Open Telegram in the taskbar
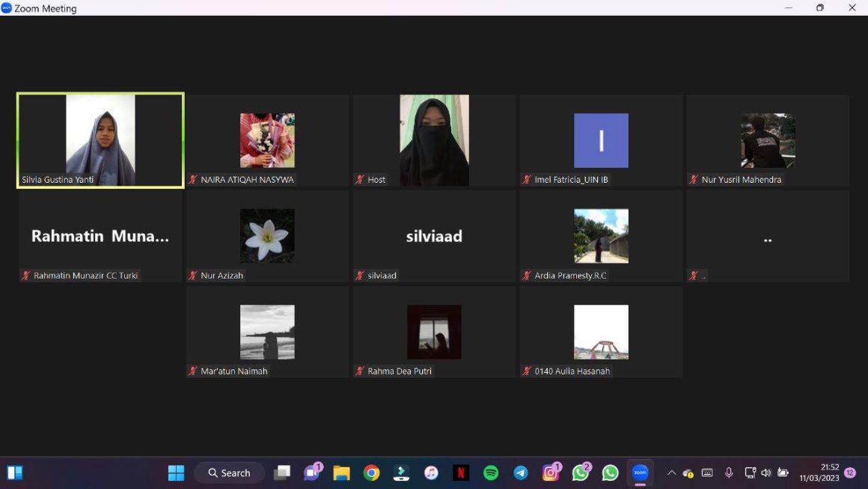The height and width of the screenshot is (489, 868). coord(521,473)
